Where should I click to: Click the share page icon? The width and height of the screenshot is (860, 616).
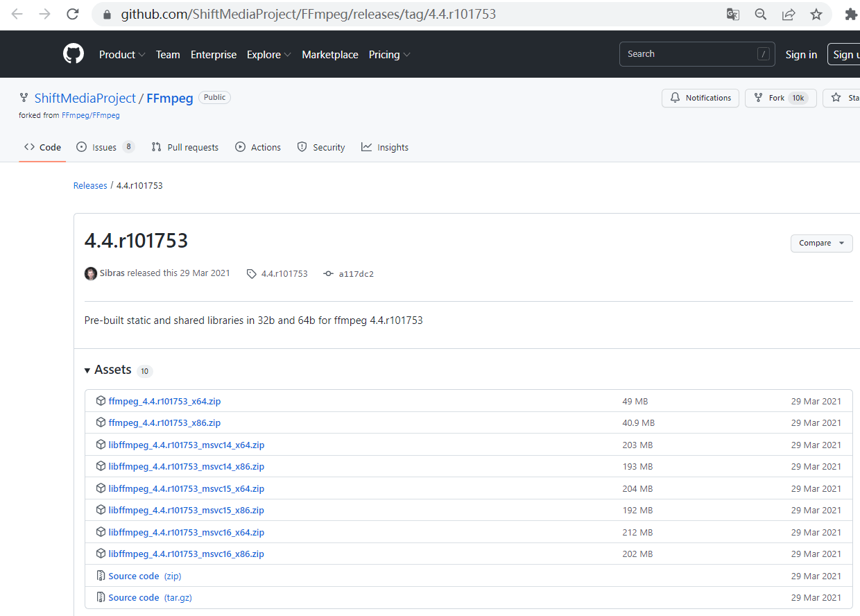789,14
